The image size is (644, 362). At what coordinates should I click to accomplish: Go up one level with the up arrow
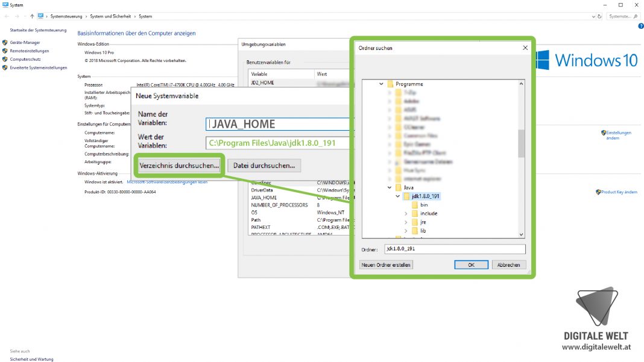click(x=31, y=16)
